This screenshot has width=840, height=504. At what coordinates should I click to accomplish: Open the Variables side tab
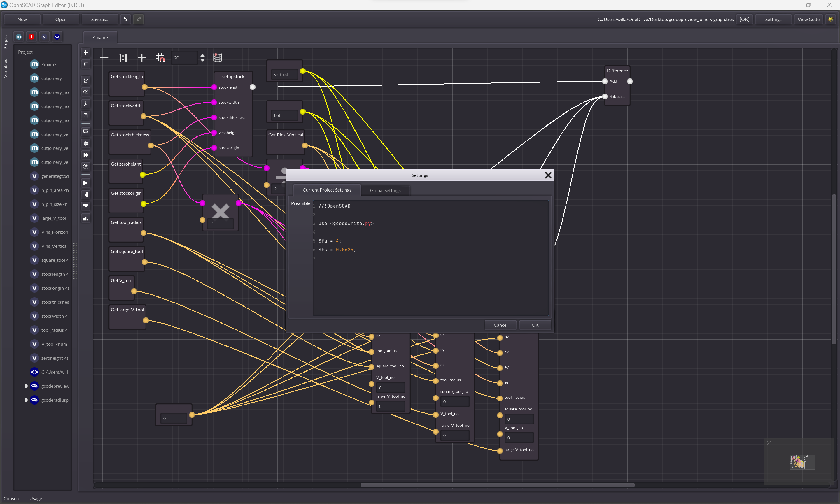click(x=5, y=68)
